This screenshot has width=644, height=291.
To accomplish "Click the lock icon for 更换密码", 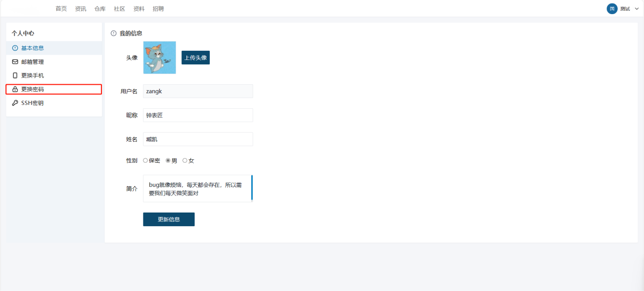I will [x=15, y=90].
